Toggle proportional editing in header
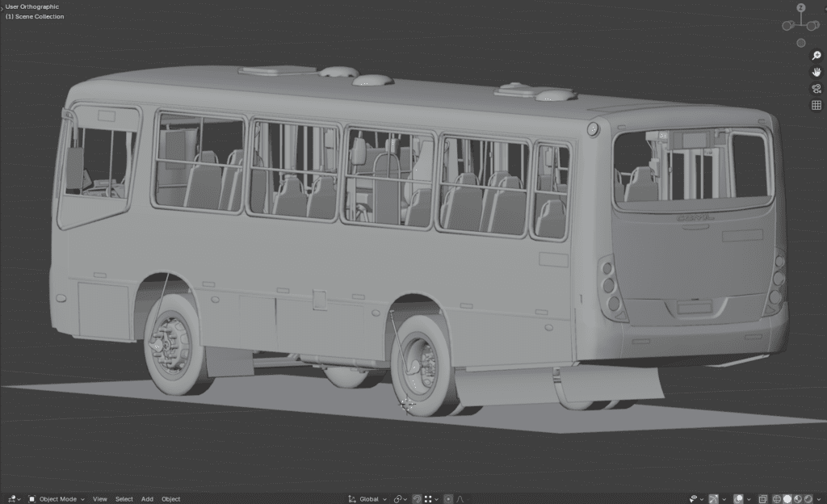Screen dimensions: 827x504 pos(448,499)
